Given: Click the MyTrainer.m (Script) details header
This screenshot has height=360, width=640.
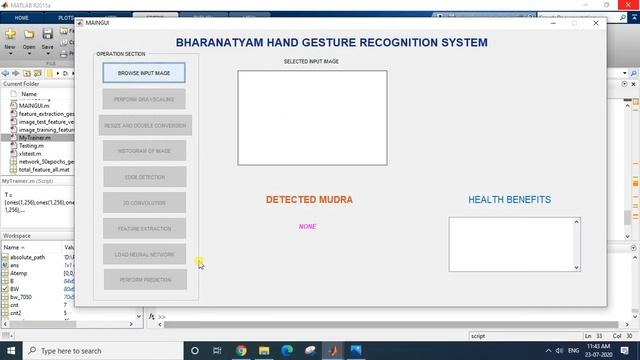Looking at the screenshot, I should [27, 181].
